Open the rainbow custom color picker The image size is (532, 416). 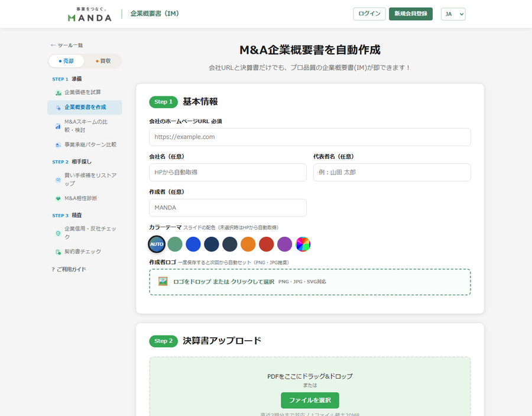303,244
